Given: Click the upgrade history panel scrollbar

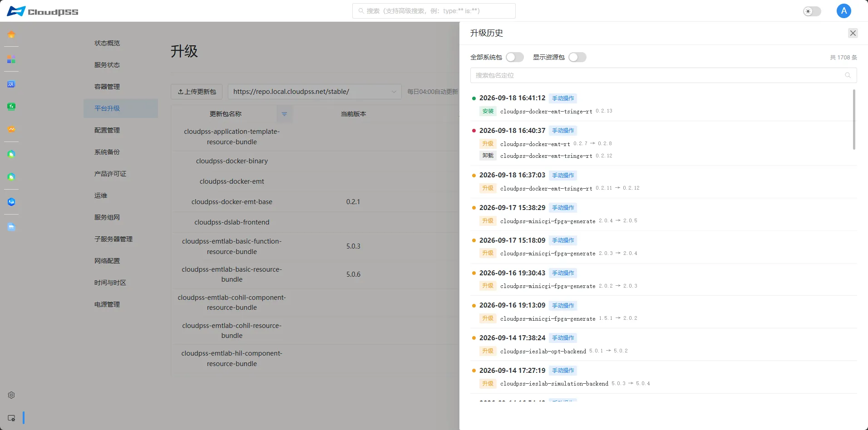Looking at the screenshot, I should [854, 119].
